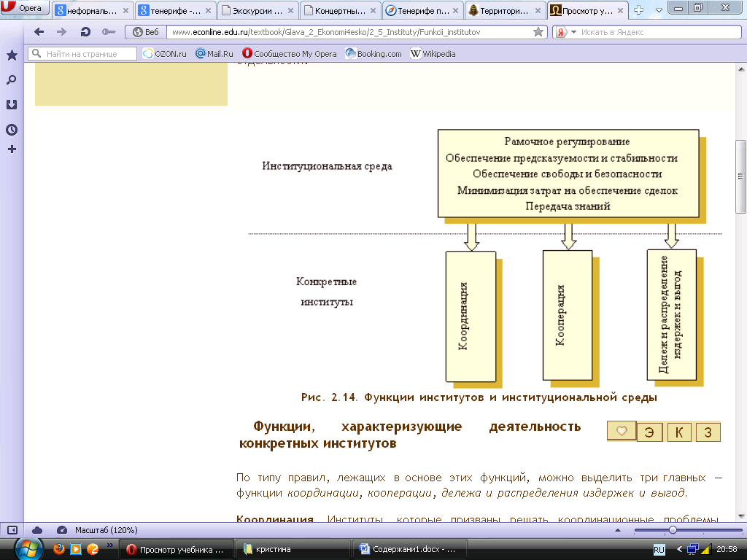The image size is (747, 560).
Task: Click the 'Веб' site badge
Action: [x=146, y=32]
